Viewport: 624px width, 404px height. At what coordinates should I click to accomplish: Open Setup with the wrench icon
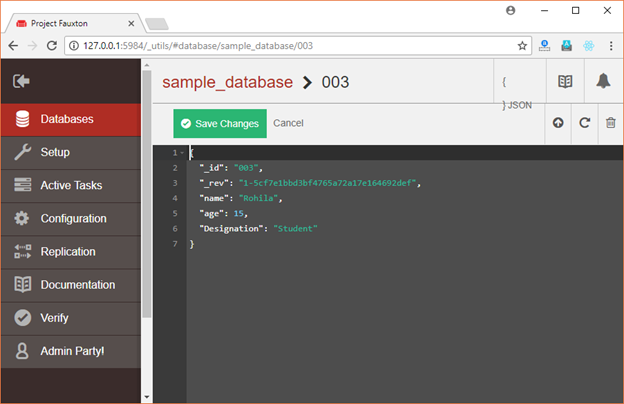71,152
